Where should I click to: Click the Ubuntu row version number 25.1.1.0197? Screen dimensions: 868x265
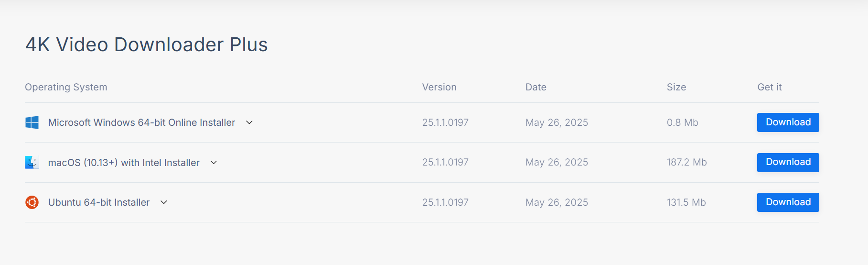[x=445, y=202]
